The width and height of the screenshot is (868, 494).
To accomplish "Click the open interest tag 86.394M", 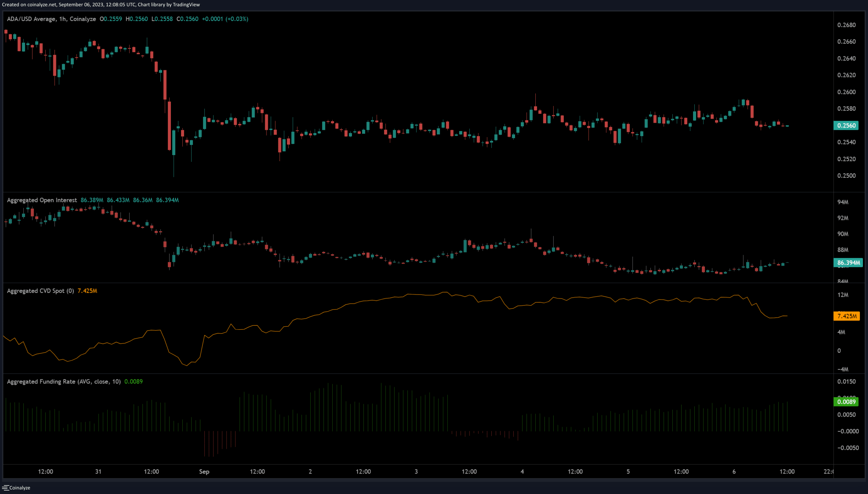I will click(848, 263).
